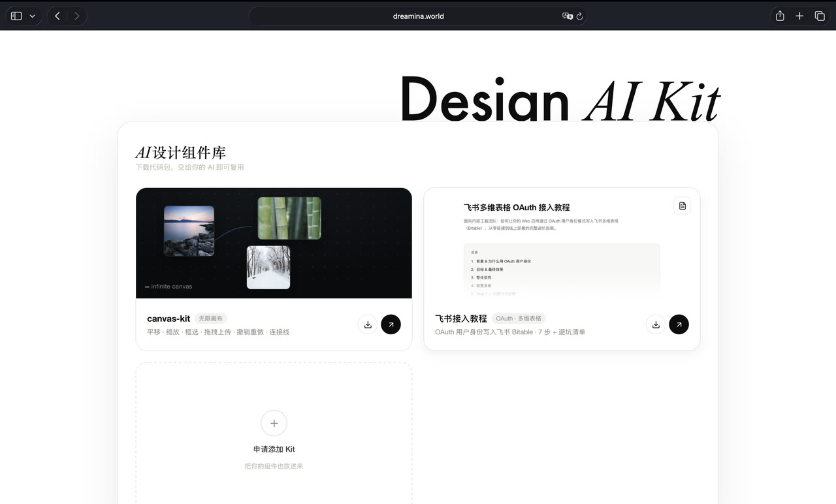Click the OAuth · 多维表格 tag
The image size is (836, 504).
[519, 319]
